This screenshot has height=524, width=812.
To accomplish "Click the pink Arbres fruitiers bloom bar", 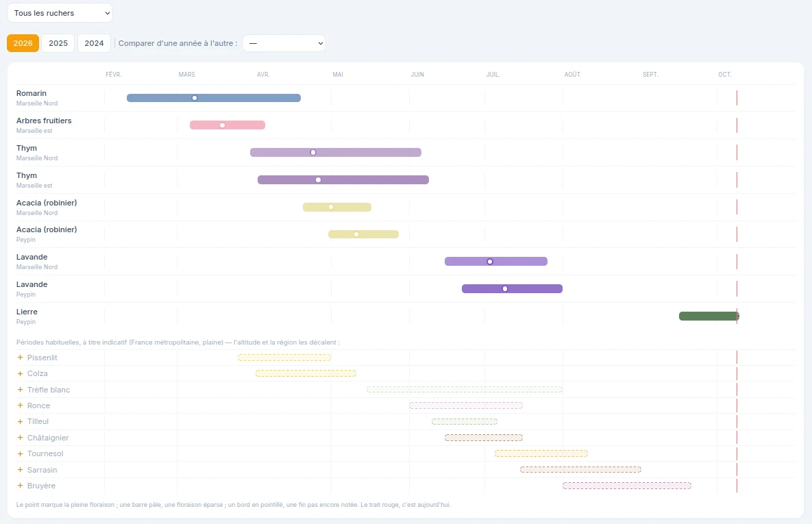I will click(x=227, y=125).
